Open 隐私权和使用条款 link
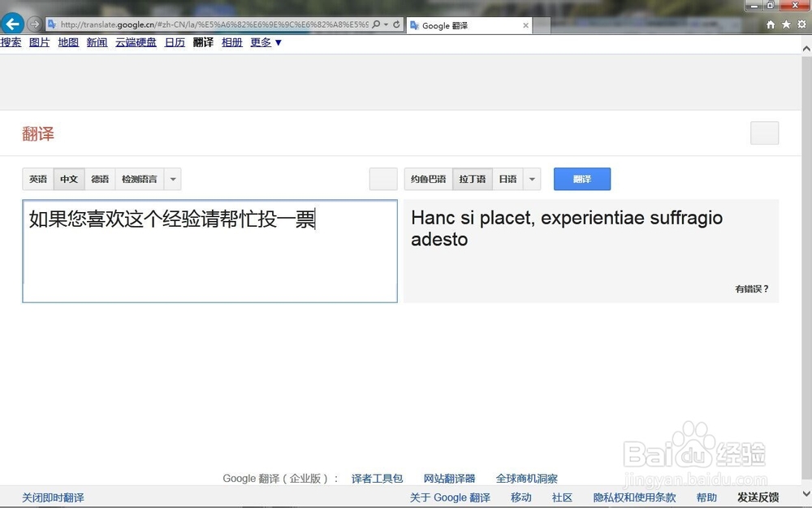This screenshot has width=812, height=508. pyautogui.click(x=634, y=497)
